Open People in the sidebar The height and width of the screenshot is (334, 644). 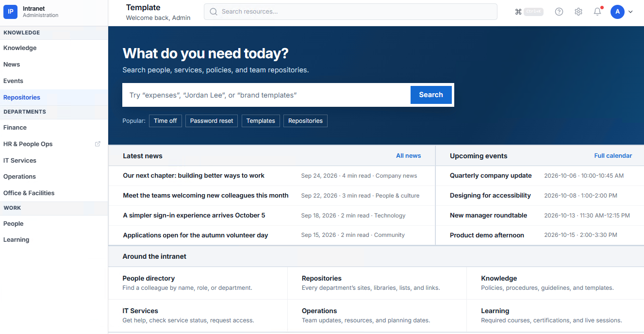[54, 224]
